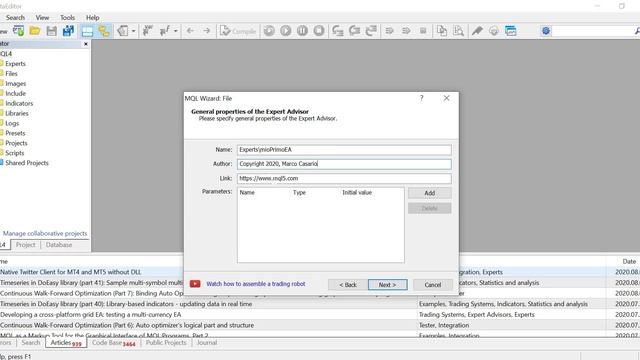Open the View menu
The width and height of the screenshot is (640, 360).
coord(42,18)
